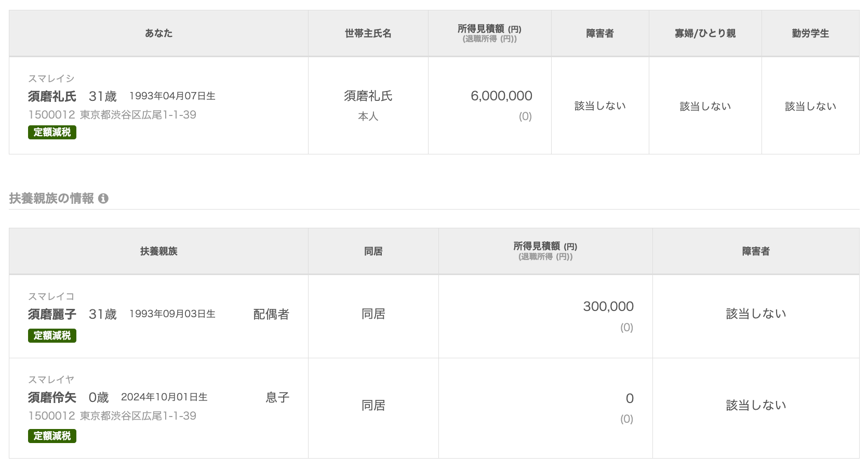Click the 寡婦/ひとり親 column header
Viewport: 868px width, 468px height.
705,33
